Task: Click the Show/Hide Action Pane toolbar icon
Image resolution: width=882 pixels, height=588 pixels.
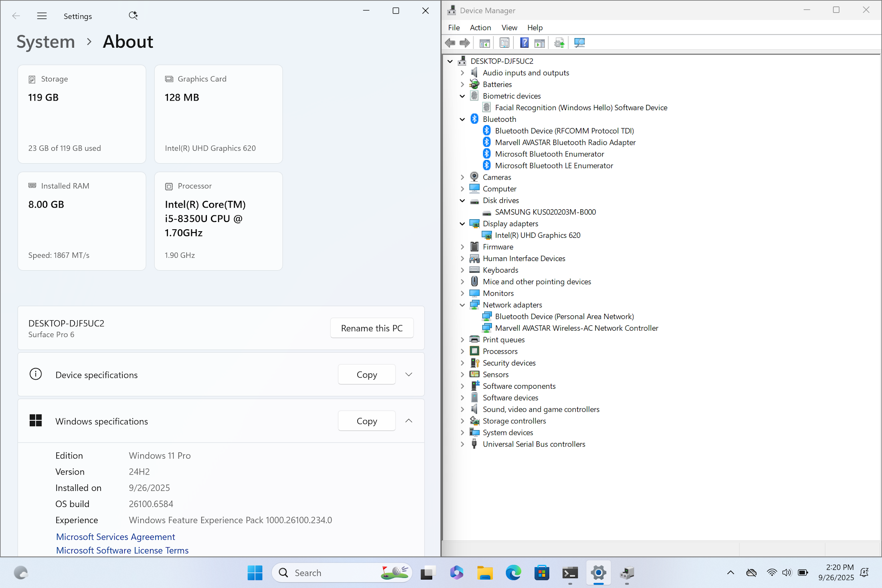Action: [540, 43]
